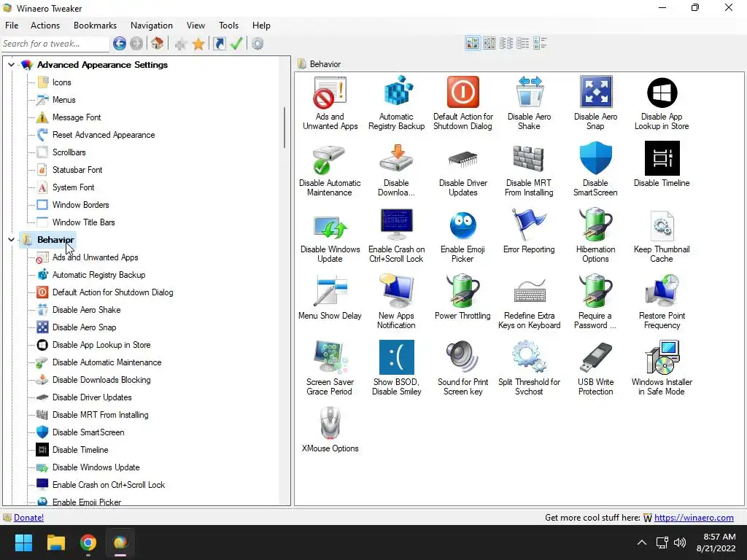Open the winaero.com link
The height and width of the screenshot is (560, 747).
point(694,518)
